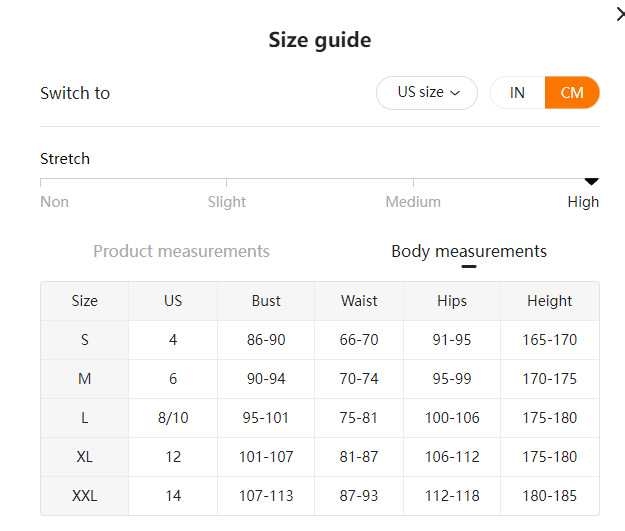Select Body measurements tab
The image size is (625, 531).
pos(469,251)
